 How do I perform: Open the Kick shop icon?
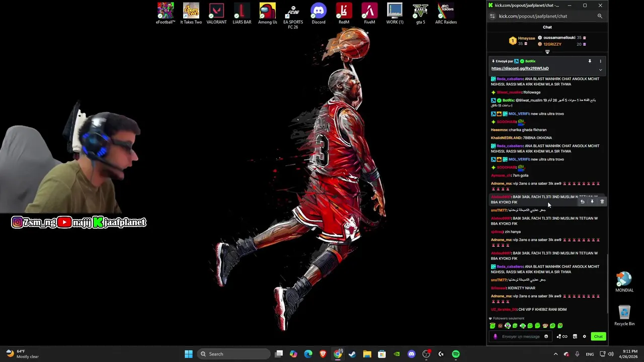click(575, 337)
